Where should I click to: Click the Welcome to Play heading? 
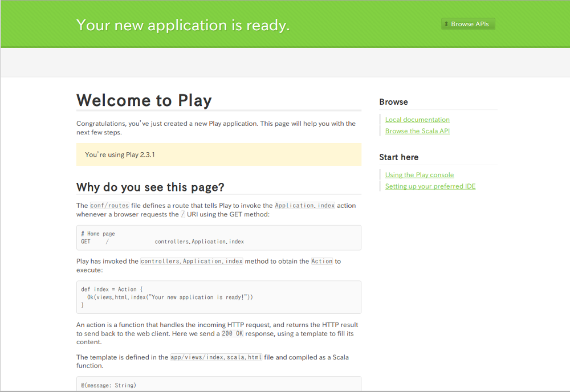point(144,100)
